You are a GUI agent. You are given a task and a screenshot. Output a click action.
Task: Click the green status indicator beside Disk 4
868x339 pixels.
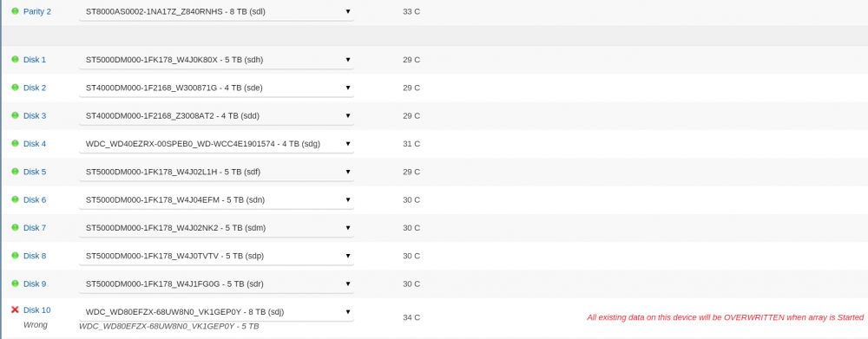point(15,143)
